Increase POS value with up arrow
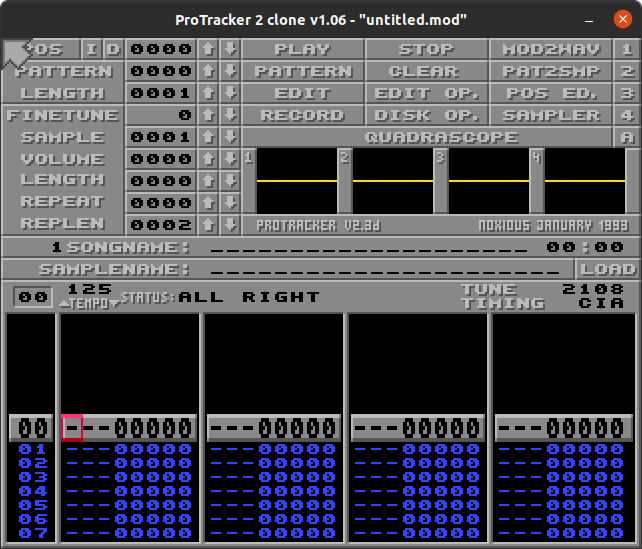This screenshot has height=549, width=642. point(208,50)
